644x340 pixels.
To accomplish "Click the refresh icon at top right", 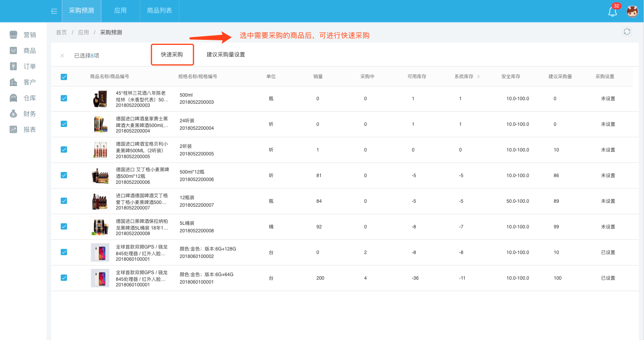I will (x=627, y=32).
